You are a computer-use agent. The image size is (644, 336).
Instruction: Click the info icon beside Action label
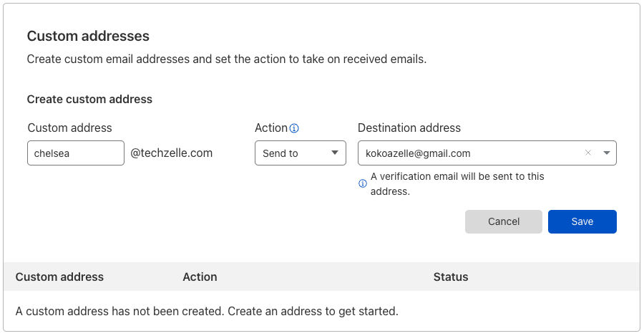[294, 128]
